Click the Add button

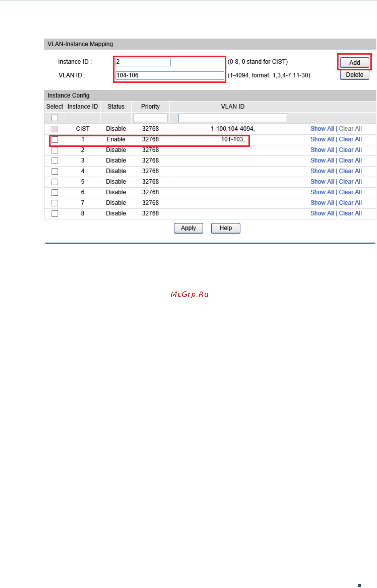pyautogui.click(x=354, y=63)
